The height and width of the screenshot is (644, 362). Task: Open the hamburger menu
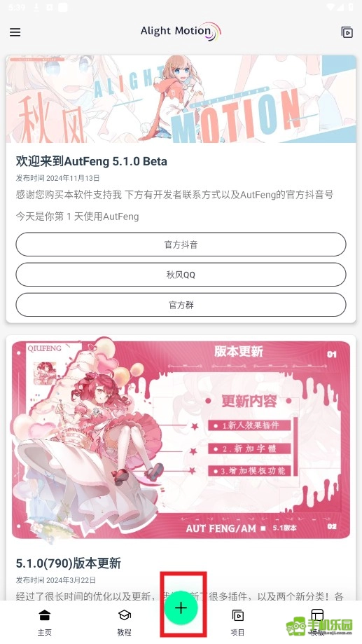coord(15,32)
